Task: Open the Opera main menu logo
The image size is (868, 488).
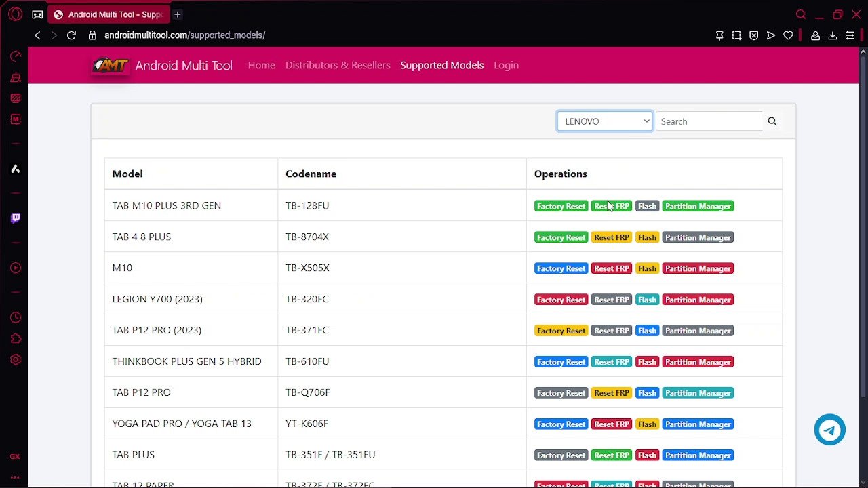Action: coord(15,14)
